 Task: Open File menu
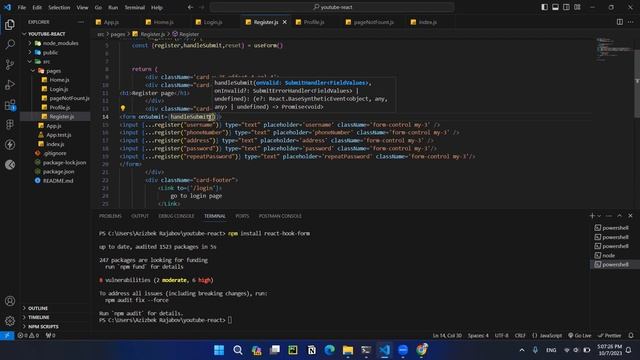point(22,7)
